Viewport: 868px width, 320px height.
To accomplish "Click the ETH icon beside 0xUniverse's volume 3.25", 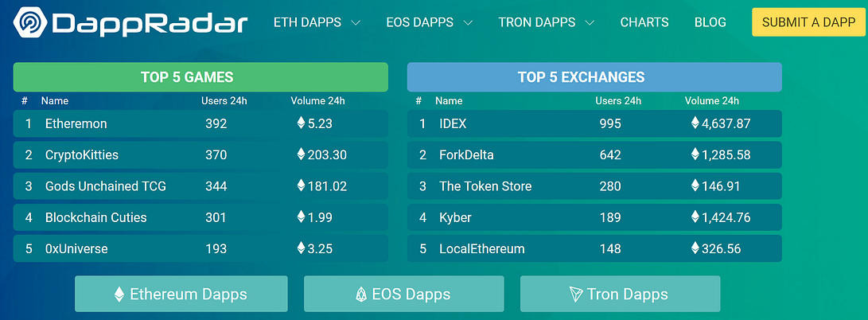I will 302,248.
